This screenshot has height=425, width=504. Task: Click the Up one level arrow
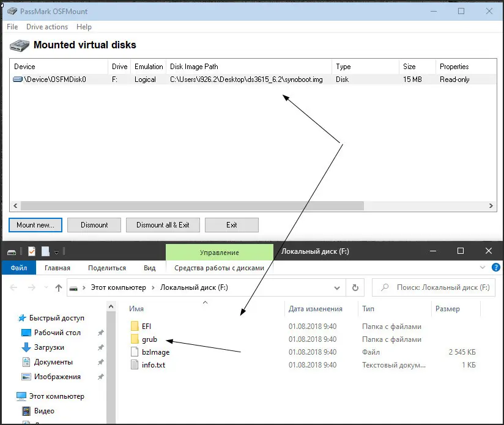(59, 287)
